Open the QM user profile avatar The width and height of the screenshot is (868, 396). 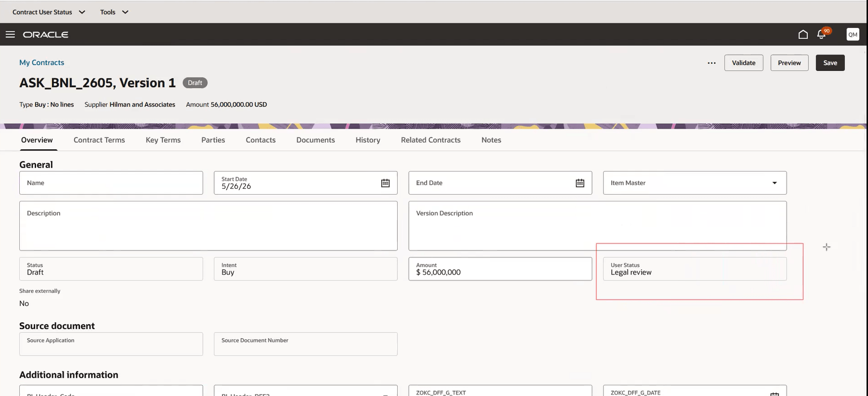(853, 34)
